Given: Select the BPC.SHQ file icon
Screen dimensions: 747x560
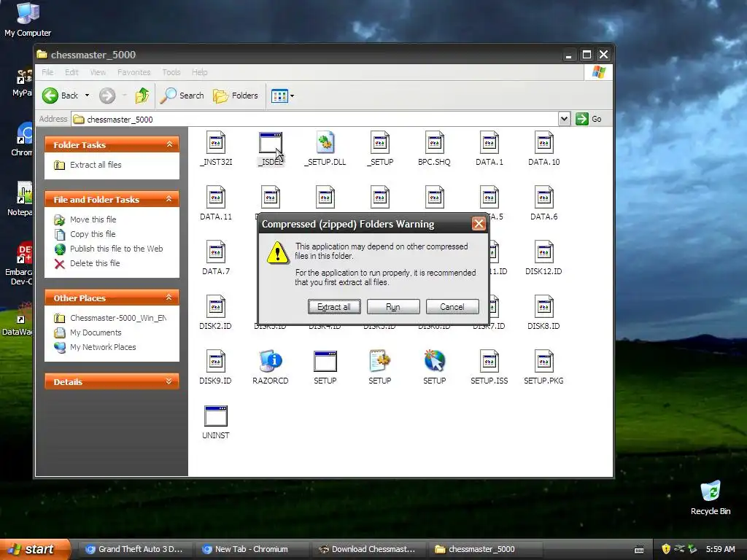Looking at the screenshot, I should pos(435,142).
